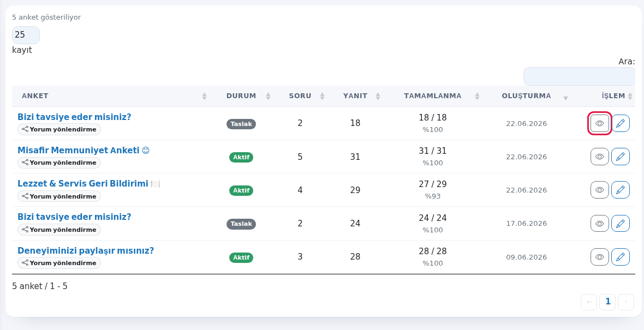Open Bizi tavsiye eder misiniz? with 18 responses

pyautogui.click(x=74, y=117)
